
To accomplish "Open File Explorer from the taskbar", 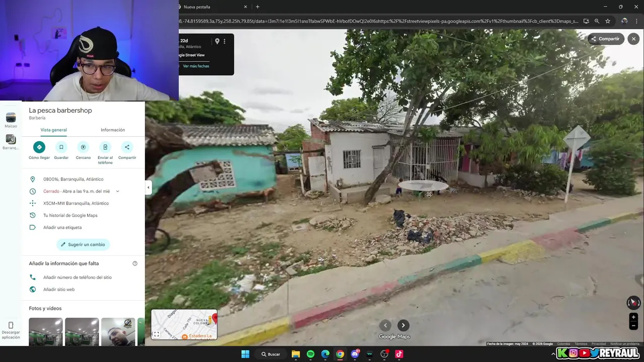I will click(296, 354).
